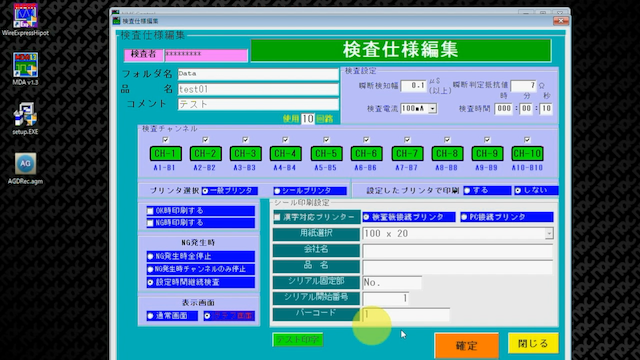Choose the シールプリンタ radio option

[277, 191]
